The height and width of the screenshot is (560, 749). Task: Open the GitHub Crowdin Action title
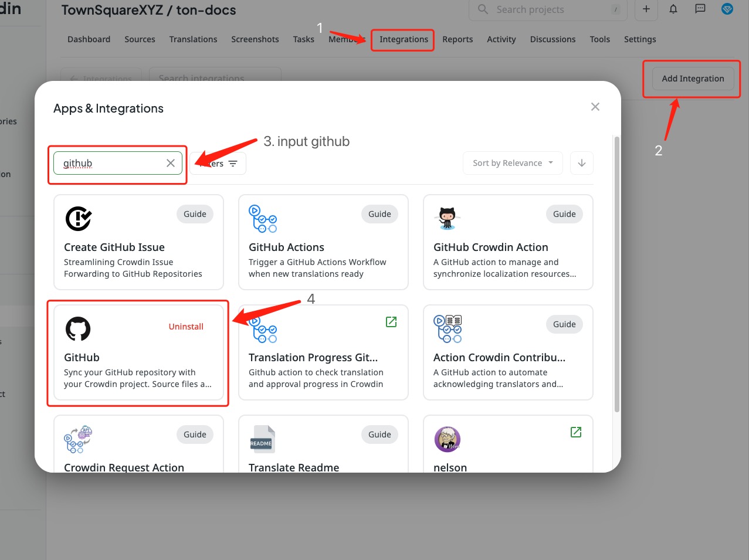pyautogui.click(x=491, y=247)
